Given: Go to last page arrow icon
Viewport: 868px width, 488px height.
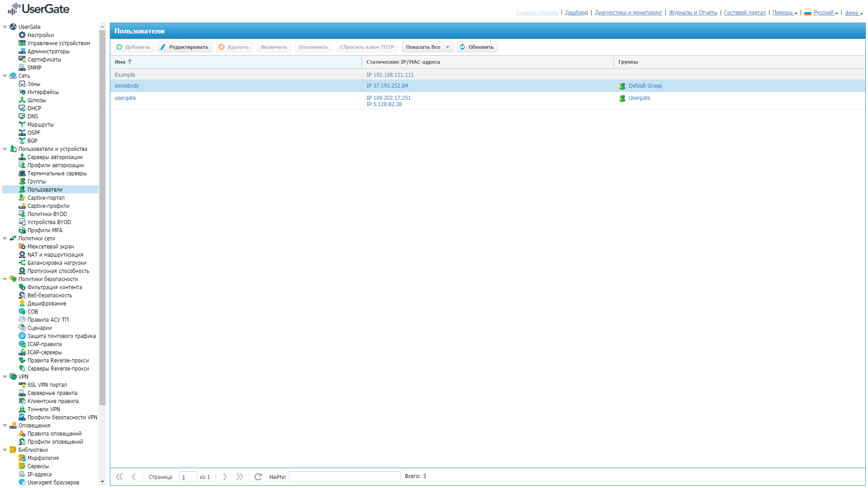Looking at the screenshot, I should [240, 477].
